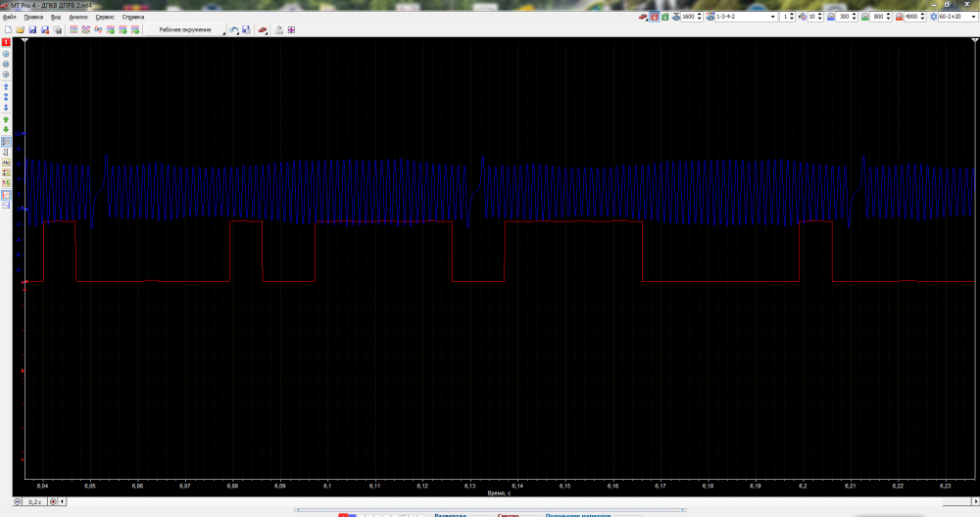Click the Open folder icon
Screen dimensions: 980x517
tap(20, 30)
